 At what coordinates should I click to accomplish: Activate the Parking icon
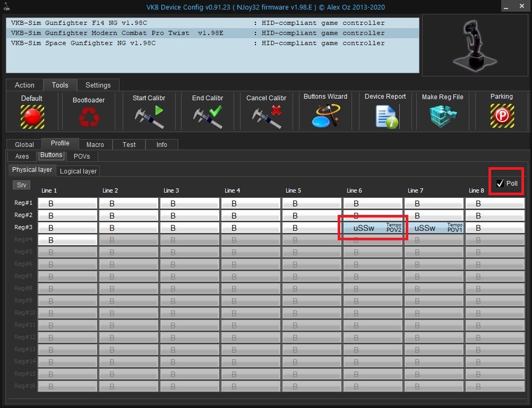[x=502, y=116]
